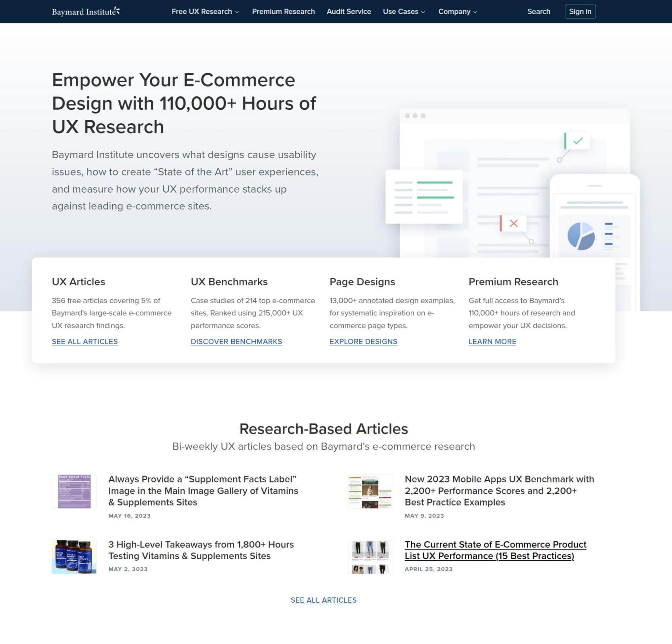Click the MAY 2, 2023 article date
This screenshot has width=672, height=644.
pos(128,569)
